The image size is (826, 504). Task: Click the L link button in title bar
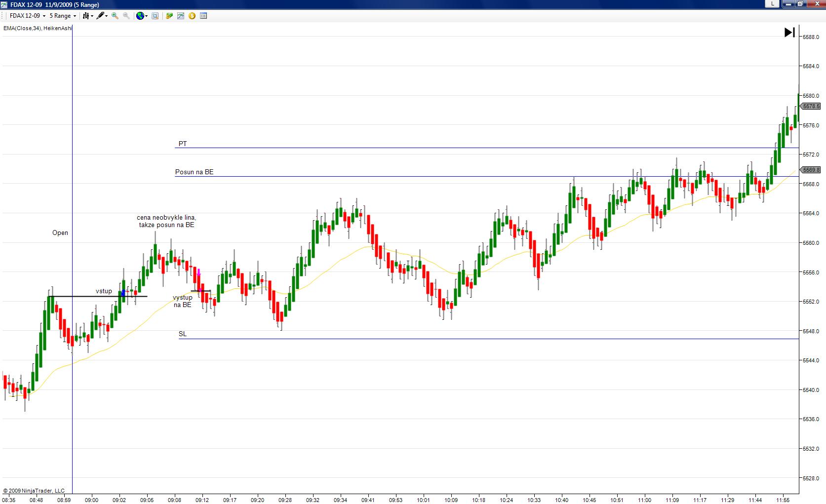pyautogui.click(x=772, y=4)
